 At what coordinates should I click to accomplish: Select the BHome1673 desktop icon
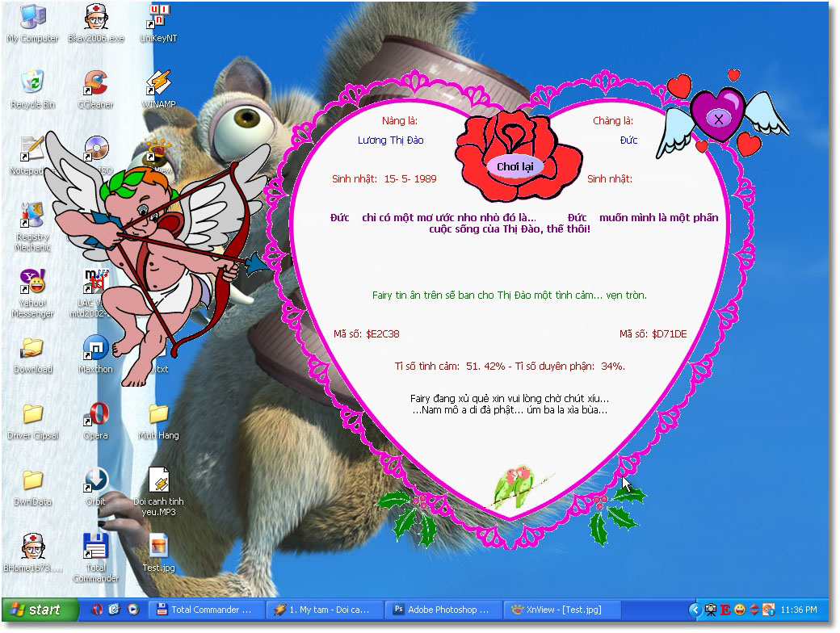click(x=32, y=553)
